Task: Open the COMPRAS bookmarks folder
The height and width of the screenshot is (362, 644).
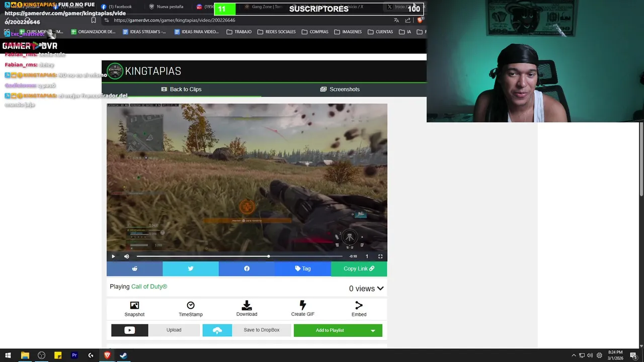Action: 315,32
